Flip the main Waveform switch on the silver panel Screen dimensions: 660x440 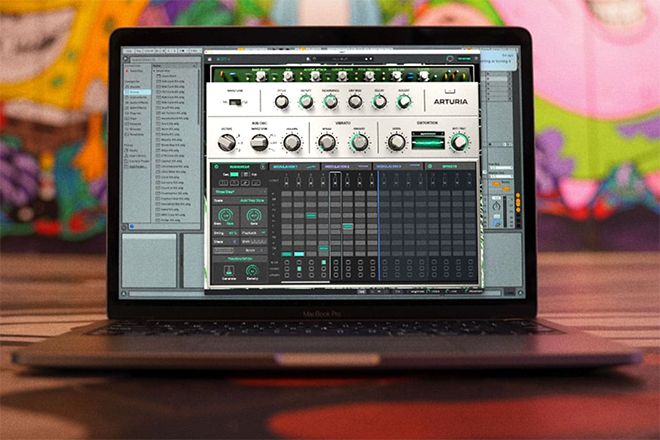[x=235, y=102]
